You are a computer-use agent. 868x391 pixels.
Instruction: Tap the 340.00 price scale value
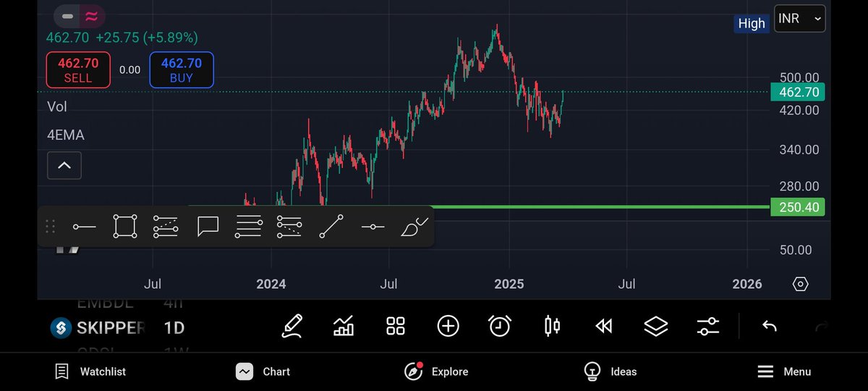799,150
